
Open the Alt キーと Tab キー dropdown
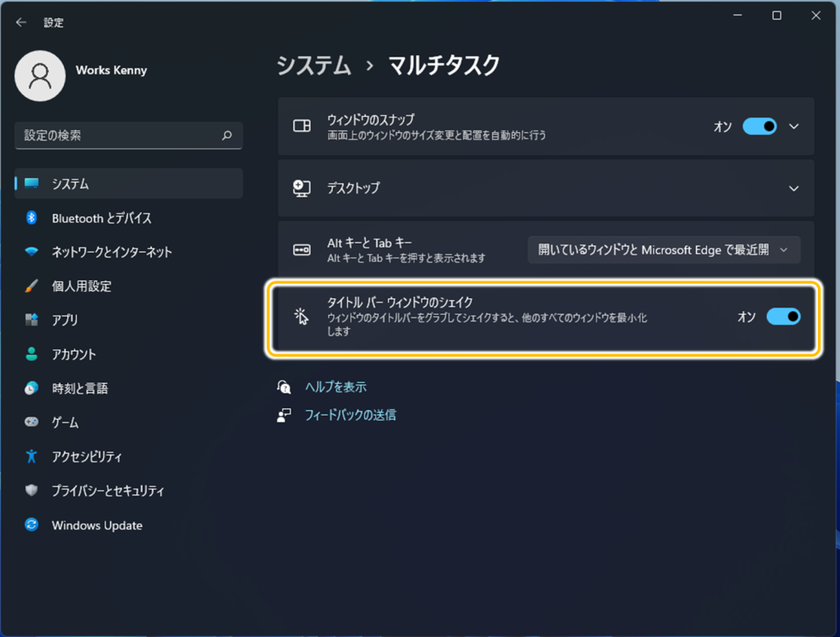[664, 250]
